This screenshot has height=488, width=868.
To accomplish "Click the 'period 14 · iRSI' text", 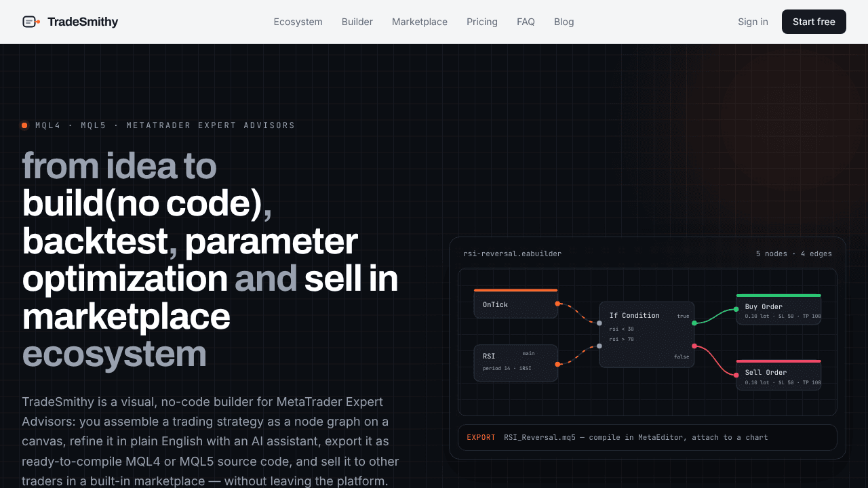I will coord(507,368).
